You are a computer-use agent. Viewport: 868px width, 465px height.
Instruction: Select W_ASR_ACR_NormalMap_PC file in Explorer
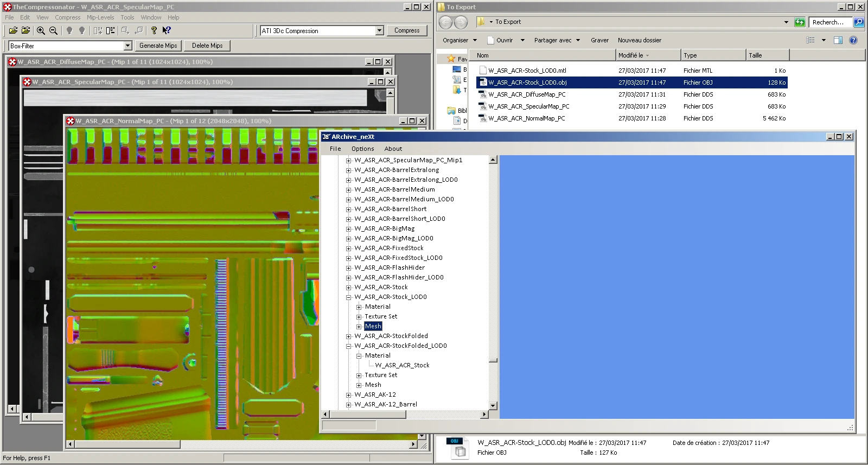pyautogui.click(x=526, y=118)
